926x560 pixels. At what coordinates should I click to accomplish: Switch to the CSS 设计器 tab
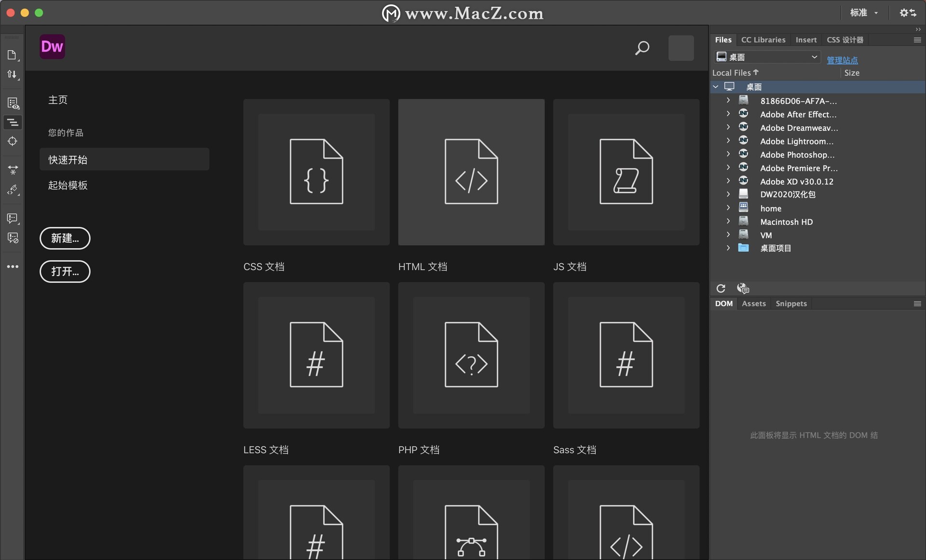click(x=845, y=40)
